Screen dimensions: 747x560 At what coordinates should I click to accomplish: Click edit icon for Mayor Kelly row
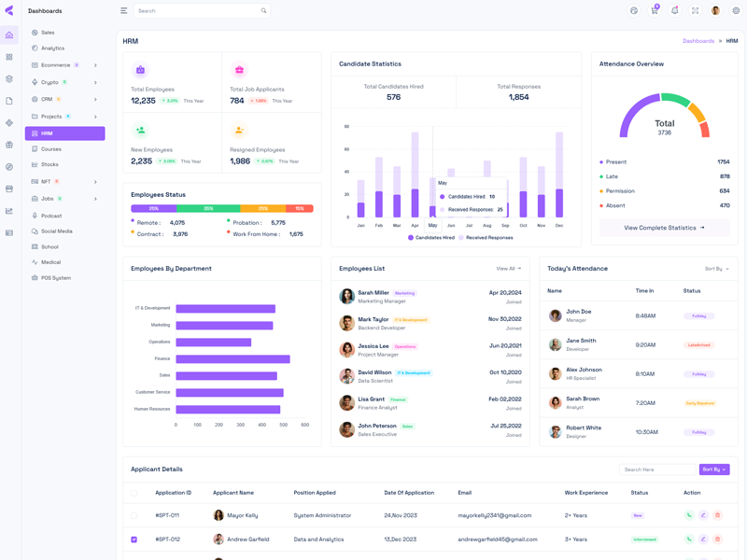click(703, 515)
